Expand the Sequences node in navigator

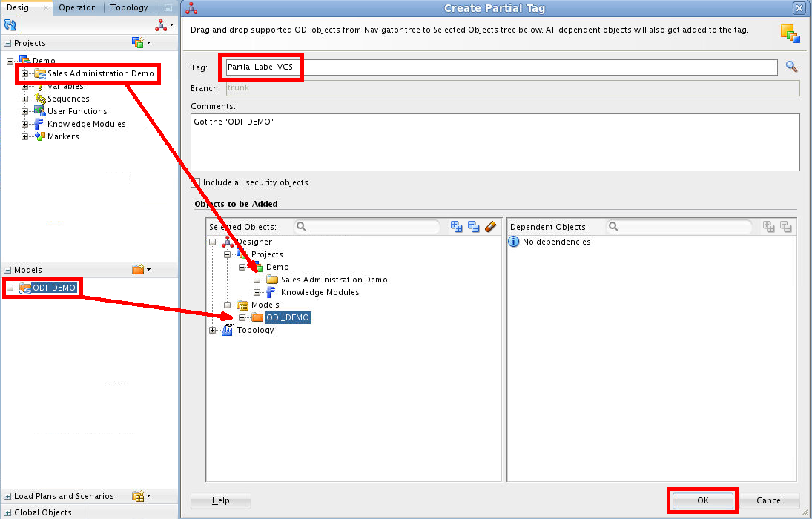24,99
